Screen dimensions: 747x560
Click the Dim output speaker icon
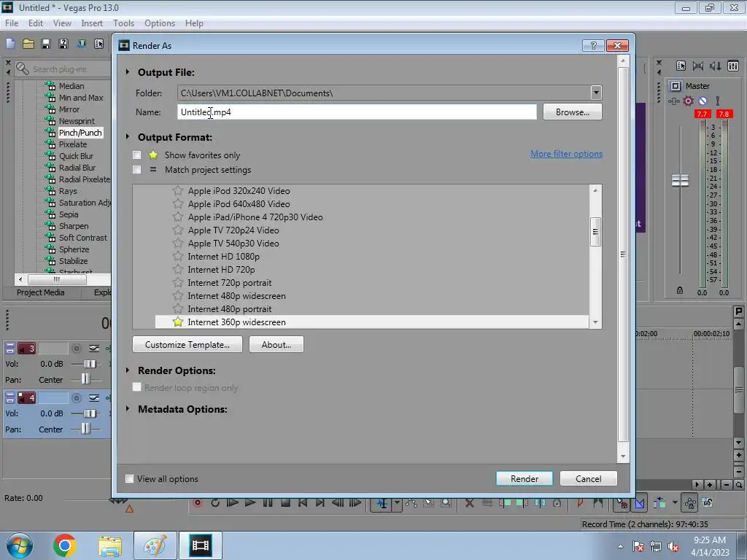pos(716,66)
